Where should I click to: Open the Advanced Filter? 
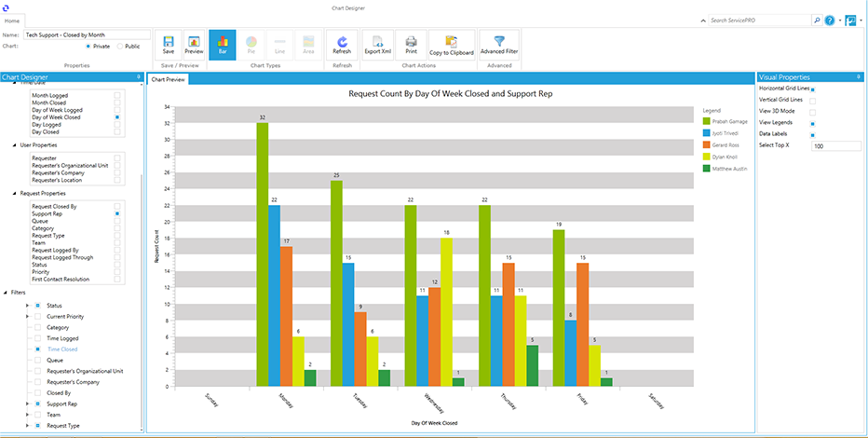[x=499, y=45]
